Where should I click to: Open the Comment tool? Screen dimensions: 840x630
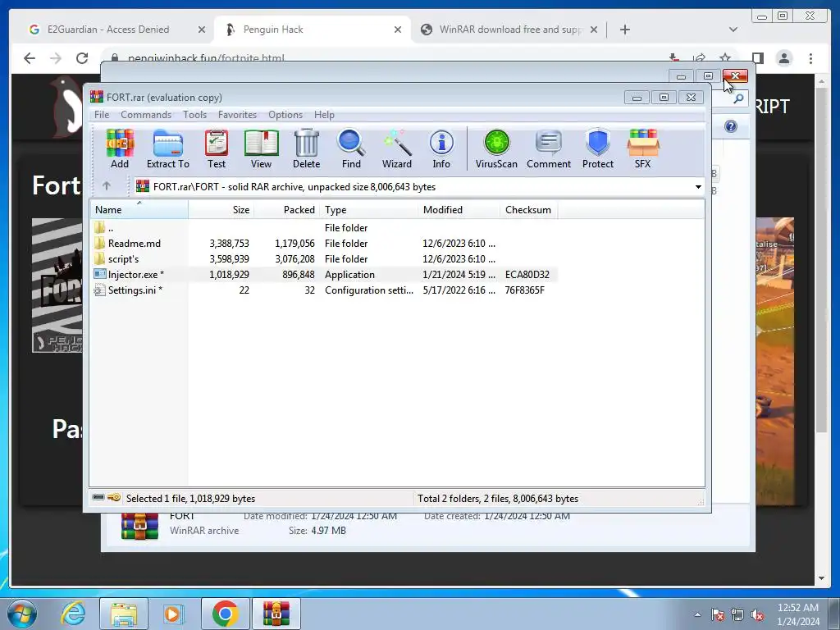pos(549,149)
